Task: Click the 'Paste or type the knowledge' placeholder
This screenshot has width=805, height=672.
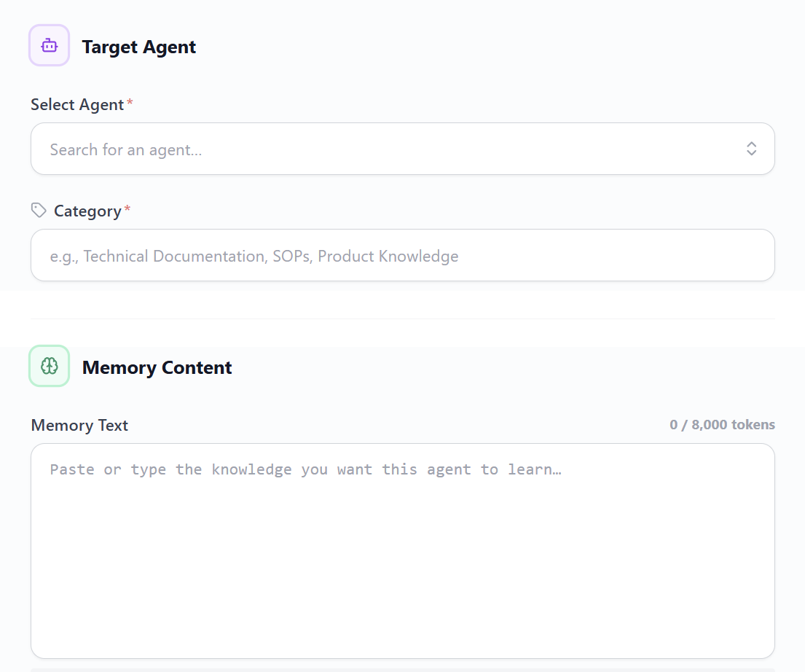Action: [305, 470]
